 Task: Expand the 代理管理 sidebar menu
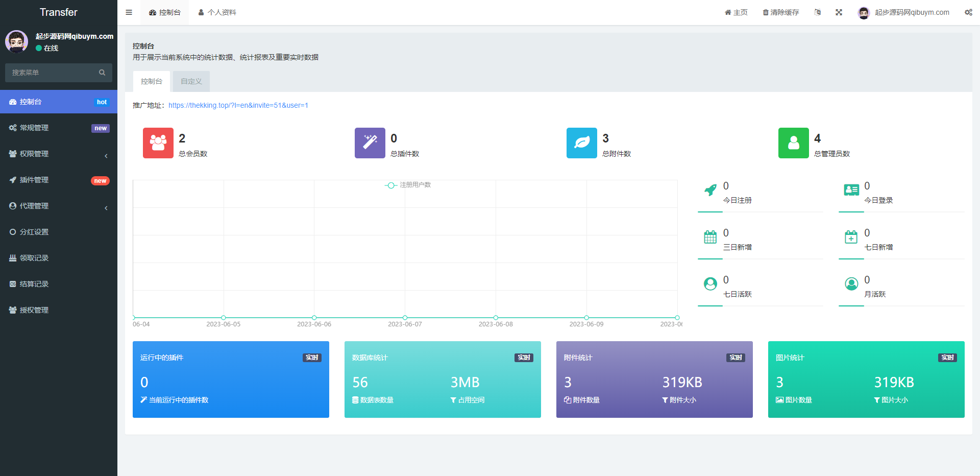pyautogui.click(x=59, y=206)
